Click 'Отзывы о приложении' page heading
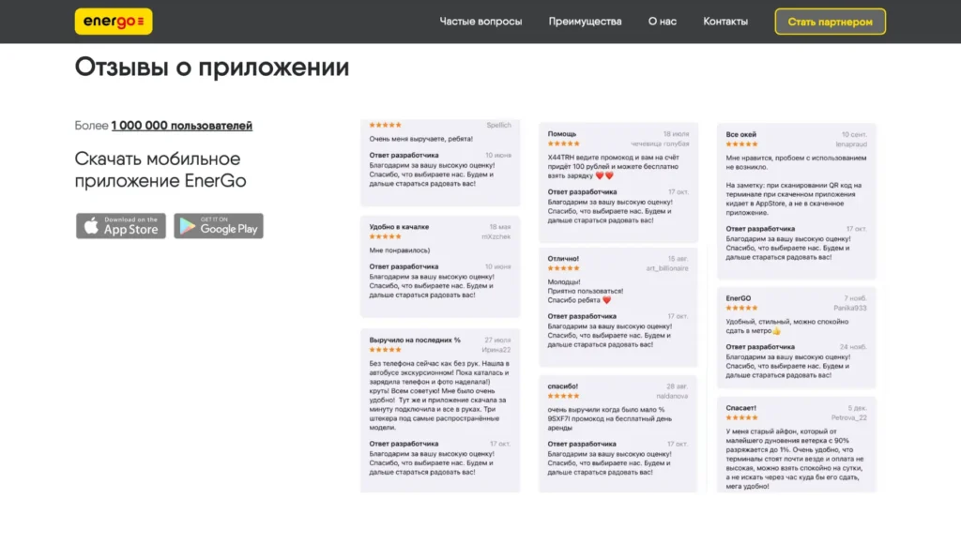 (212, 68)
